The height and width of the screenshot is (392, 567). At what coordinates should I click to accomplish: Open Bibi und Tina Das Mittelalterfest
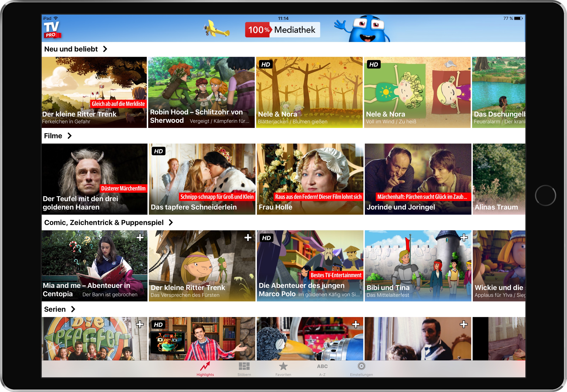point(418,266)
